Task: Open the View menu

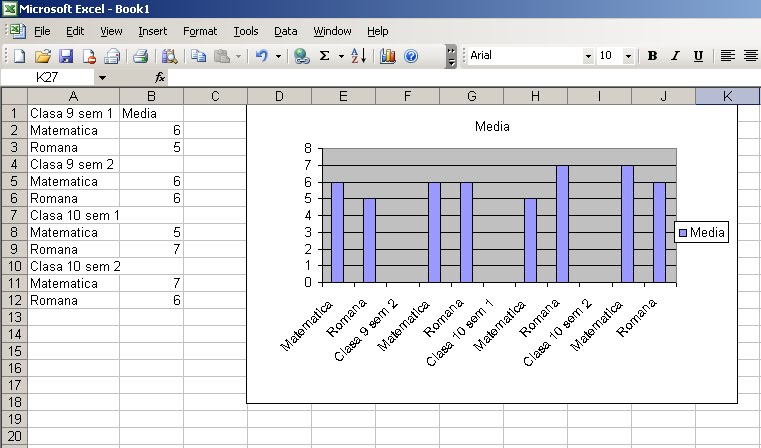Action: [111, 31]
